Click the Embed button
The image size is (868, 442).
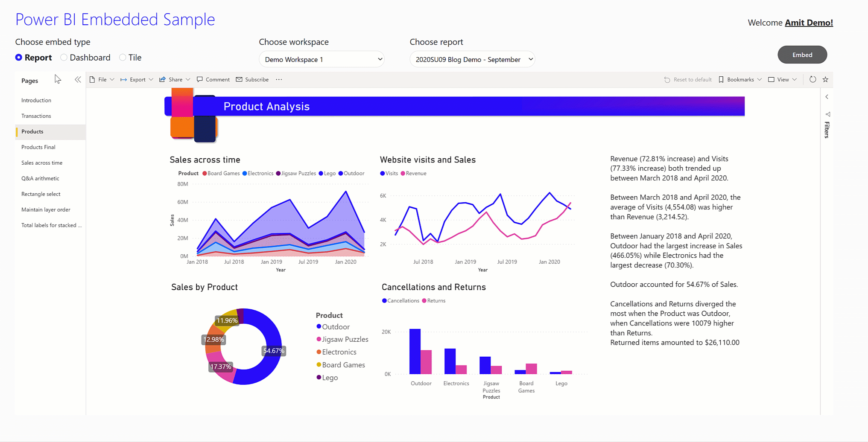coord(802,55)
